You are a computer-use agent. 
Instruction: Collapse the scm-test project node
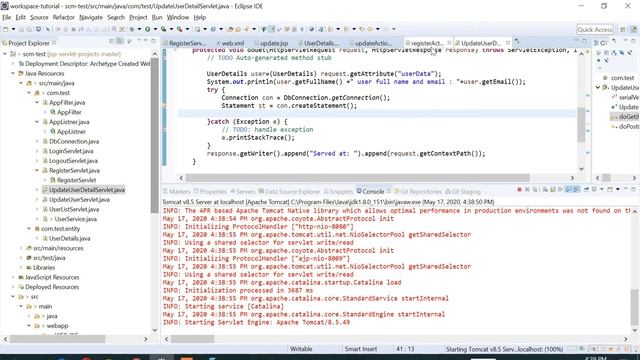pos(5,54)
